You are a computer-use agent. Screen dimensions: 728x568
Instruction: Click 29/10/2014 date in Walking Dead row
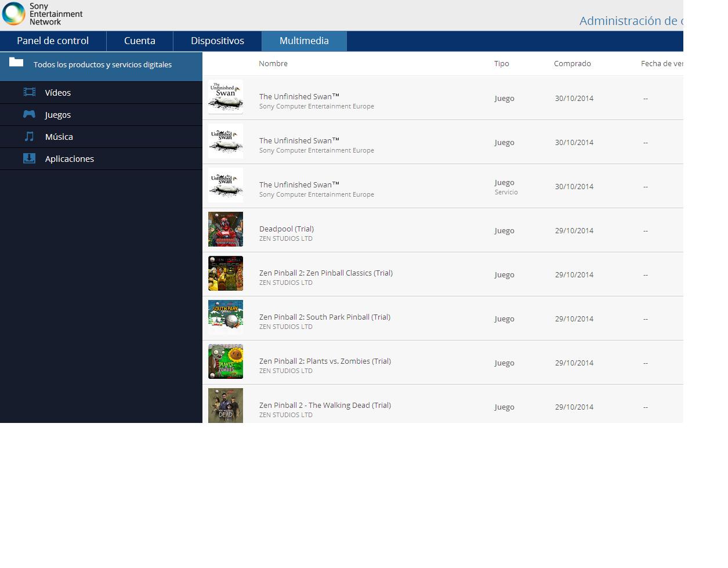click(x=574, y=407)
